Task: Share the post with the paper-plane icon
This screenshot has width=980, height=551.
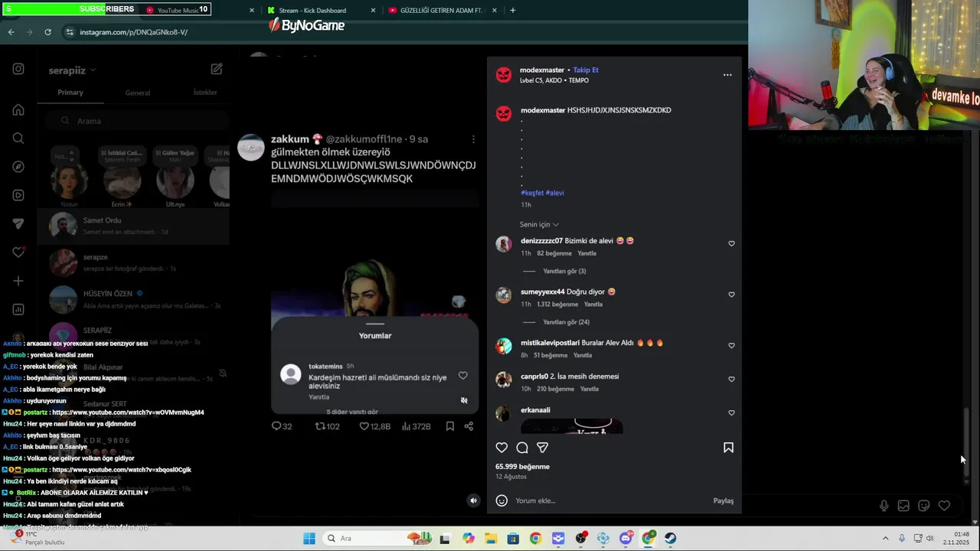Action: [x=542, y=448]
